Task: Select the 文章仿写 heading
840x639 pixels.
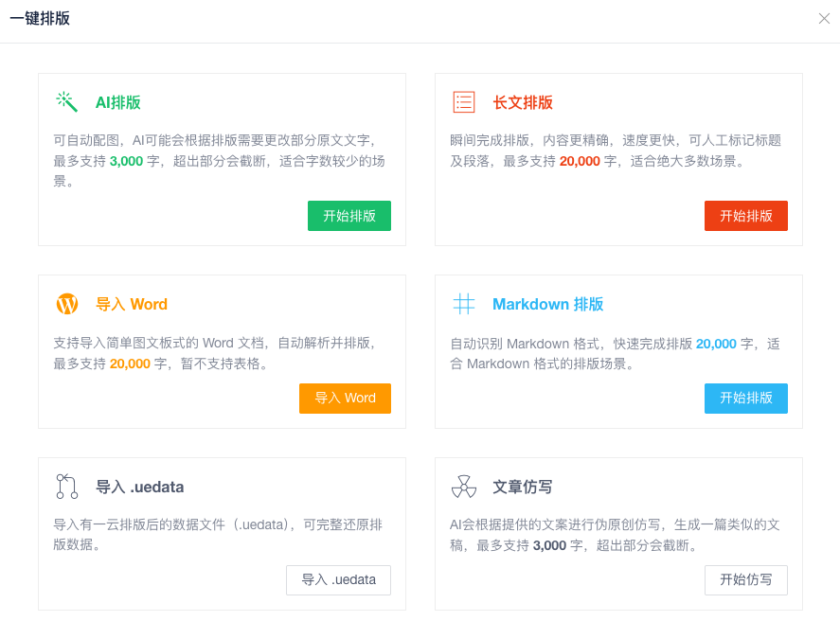Action: pyautogui.click(x=522, y=488)
